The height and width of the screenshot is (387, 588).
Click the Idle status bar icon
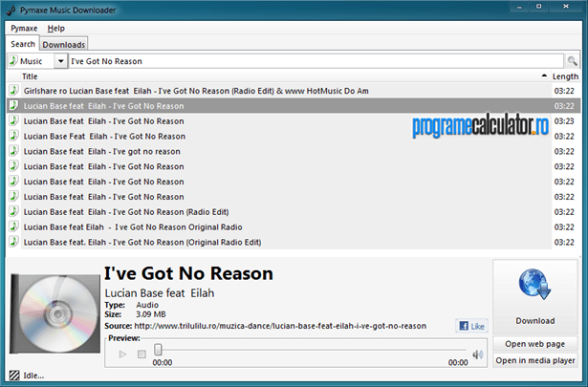pos(14,375)
